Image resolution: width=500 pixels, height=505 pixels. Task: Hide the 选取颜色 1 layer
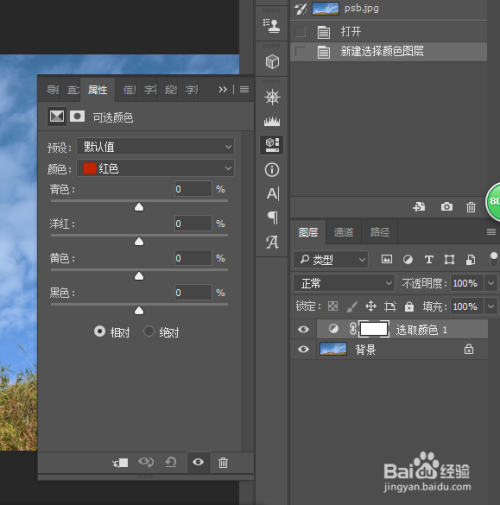[x=303, y=329]
